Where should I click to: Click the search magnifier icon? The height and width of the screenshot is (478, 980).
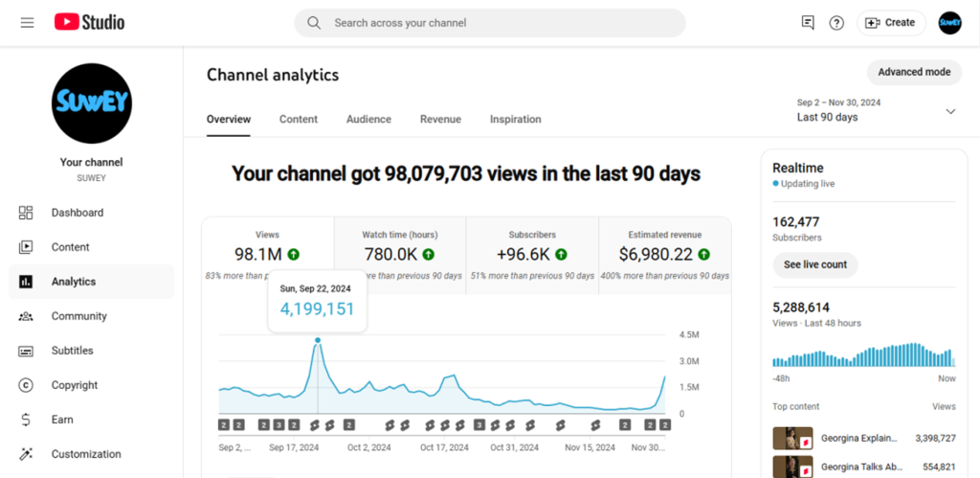pyautogui.click(x=314, y=23)
